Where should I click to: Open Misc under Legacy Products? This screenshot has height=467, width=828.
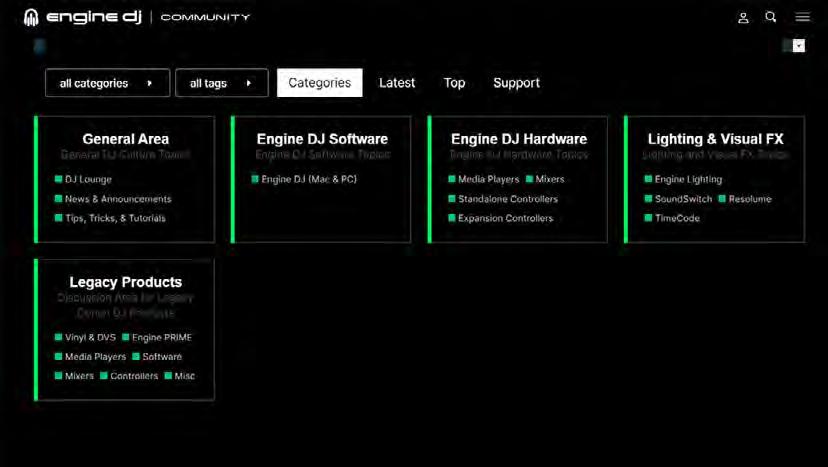tap(180, 376)
